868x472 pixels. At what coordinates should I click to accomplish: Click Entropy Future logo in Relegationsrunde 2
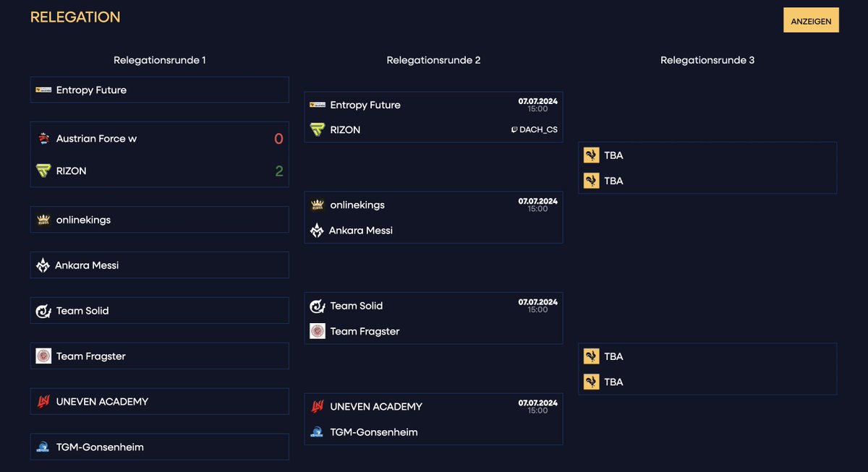coord(318,105)
